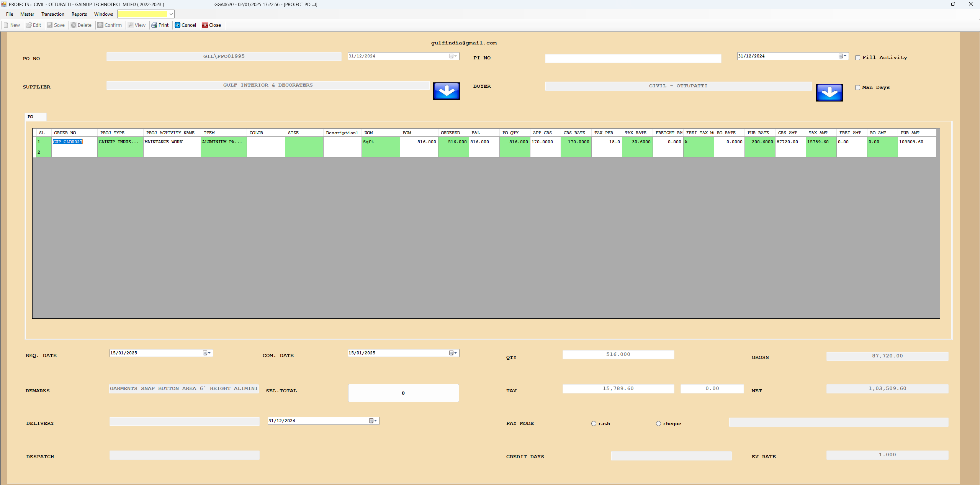Click the Delete toolbar icon
Image resolution: width=980 pixels, height=485 pixels.
pos(74,25)
